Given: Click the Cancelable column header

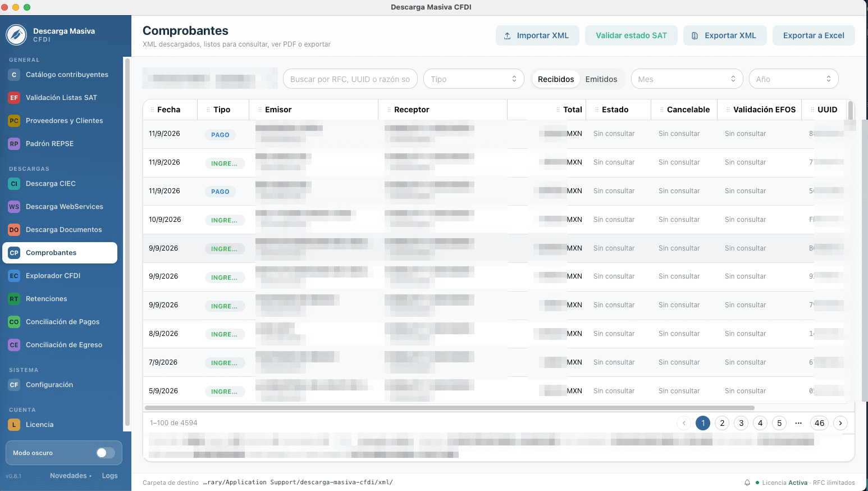Looking at the screenshot, I should pos(684,110).
